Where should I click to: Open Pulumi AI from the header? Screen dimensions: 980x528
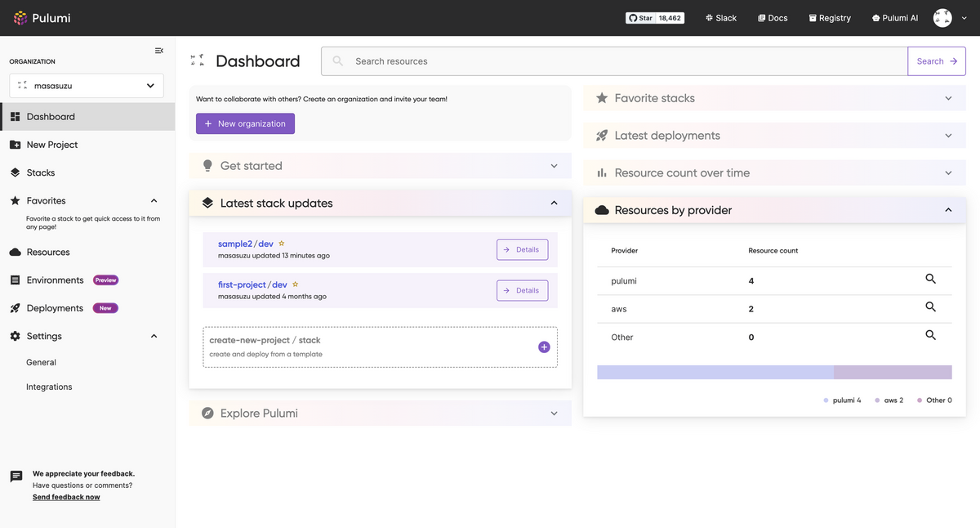pyautogui.click(x=895, y=18)
